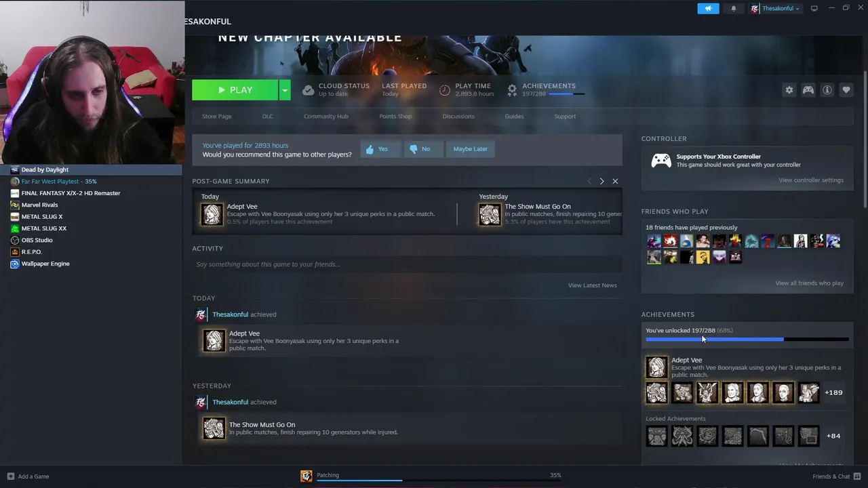Open controller layout icon
This screenshot has height=488, width=868.
808,89
